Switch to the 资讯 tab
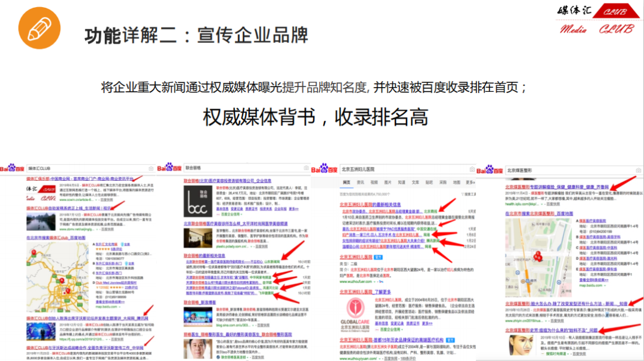Image resolution: width=644 pixels, height=361 pixels. (360, 182)
